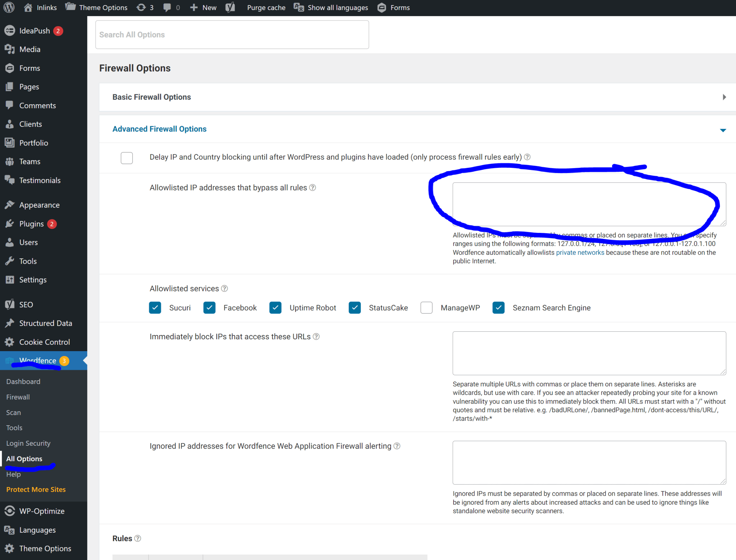Click the Theme Options folder icon in admin bar
This screenshot has width=736, height=560.
point(70,7)
